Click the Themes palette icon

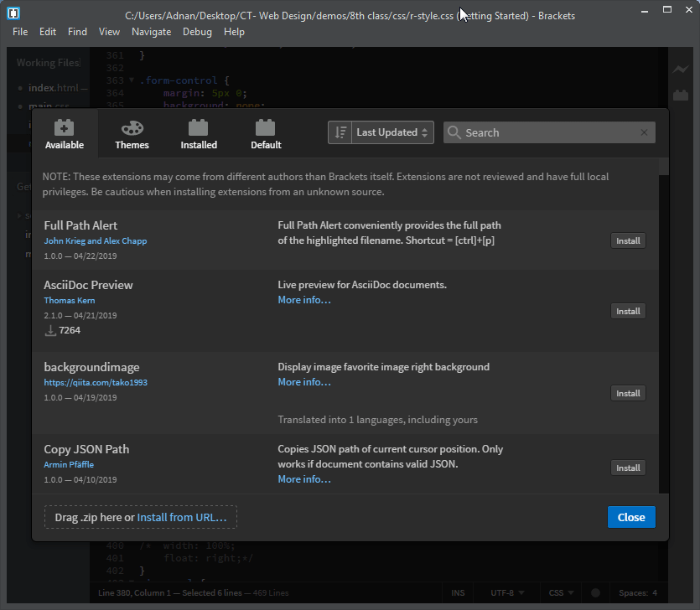click(132, 128)
